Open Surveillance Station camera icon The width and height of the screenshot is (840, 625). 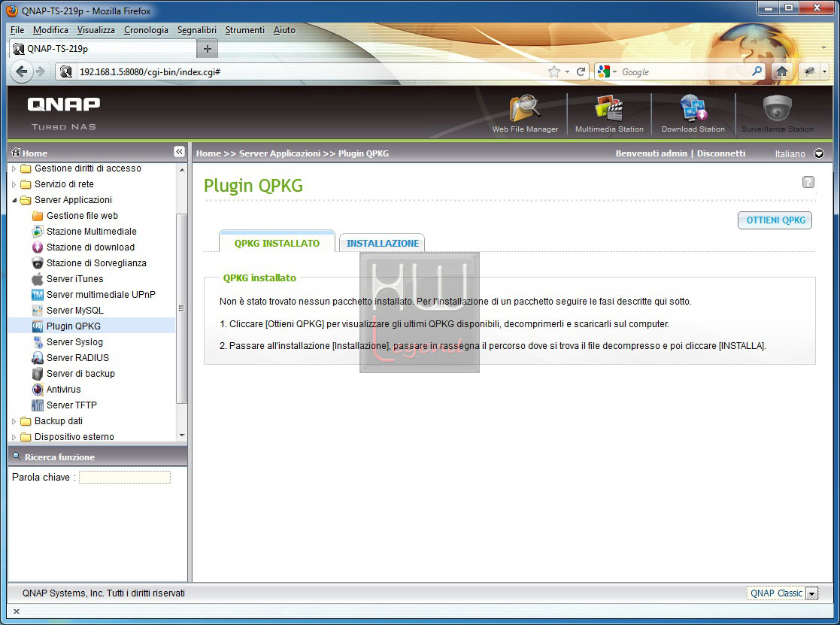(778, 108)
